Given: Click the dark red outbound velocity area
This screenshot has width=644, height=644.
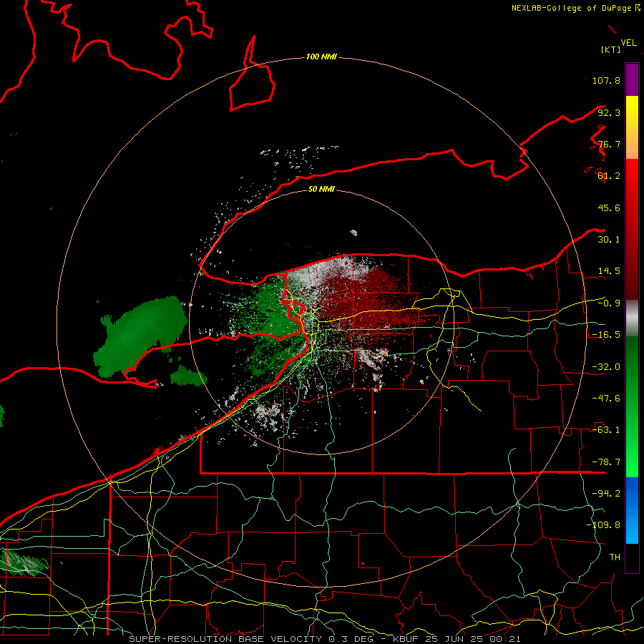Looking at the screenshot, I should 370,302.
